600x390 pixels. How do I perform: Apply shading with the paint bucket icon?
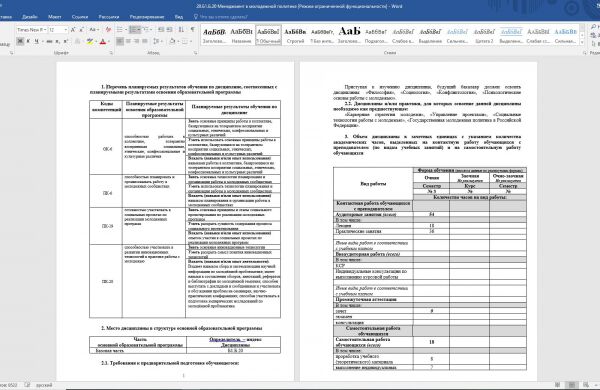coord(172,41)
